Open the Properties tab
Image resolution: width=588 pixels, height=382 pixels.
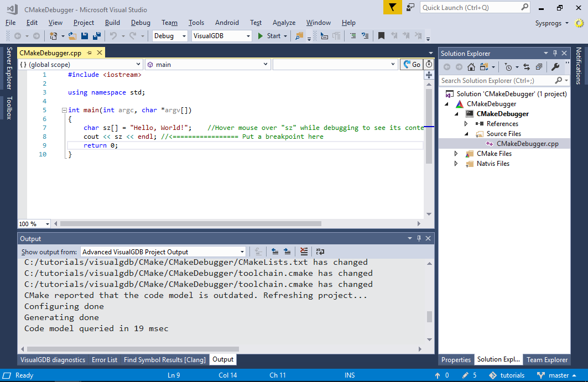coord(456,360)
